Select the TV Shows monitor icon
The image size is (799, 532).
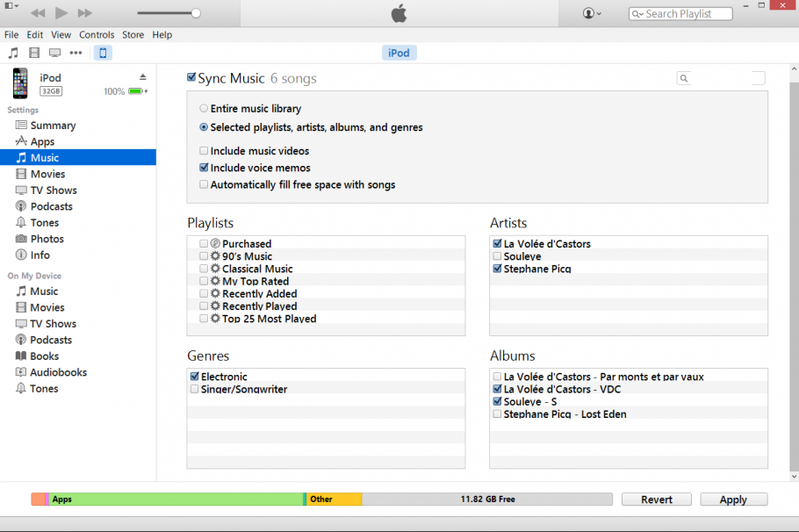54,53
